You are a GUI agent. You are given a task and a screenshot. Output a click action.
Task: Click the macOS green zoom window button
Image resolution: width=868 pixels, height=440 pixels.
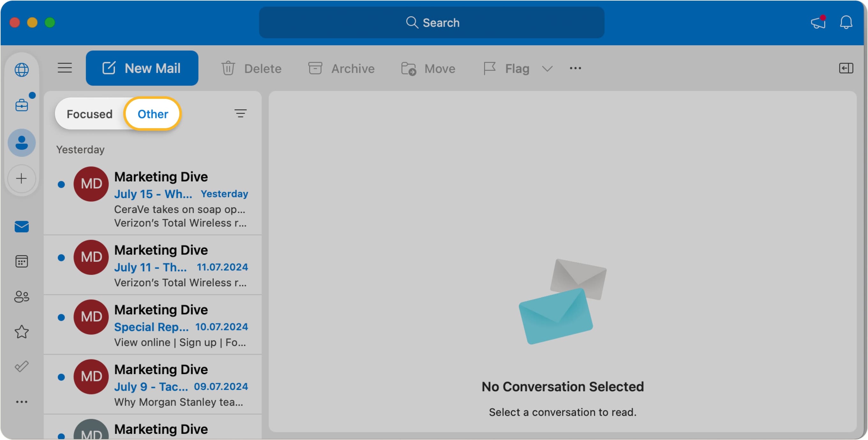(50, 23)
